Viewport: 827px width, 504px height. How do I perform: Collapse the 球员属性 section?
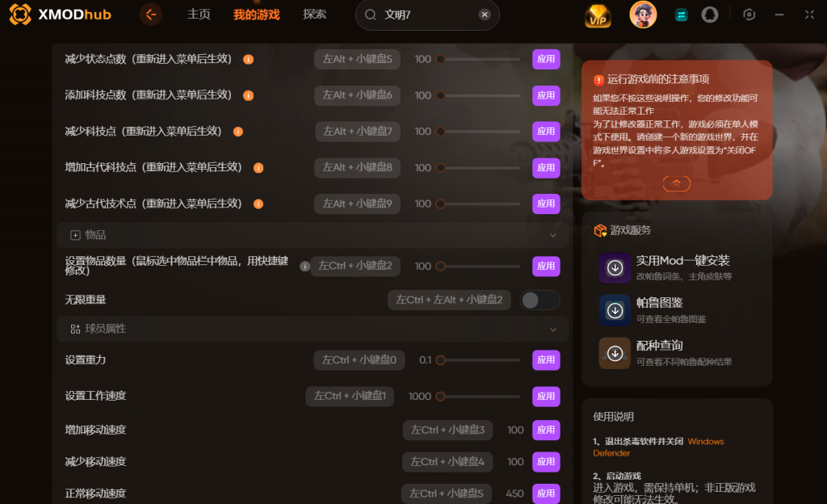[552, 330]
